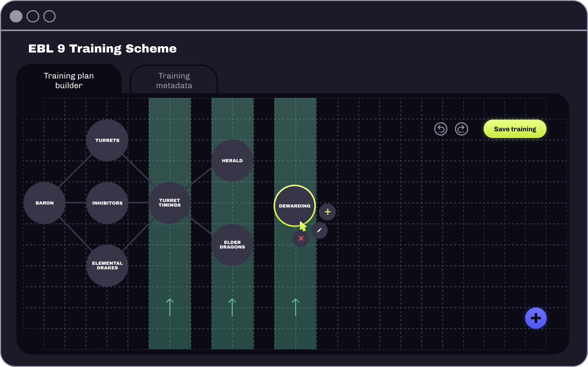Click up arrow in Turret Timings column
Image resolution: width=588 pixels, height=367 pixels.
click(x=170, y=307)
